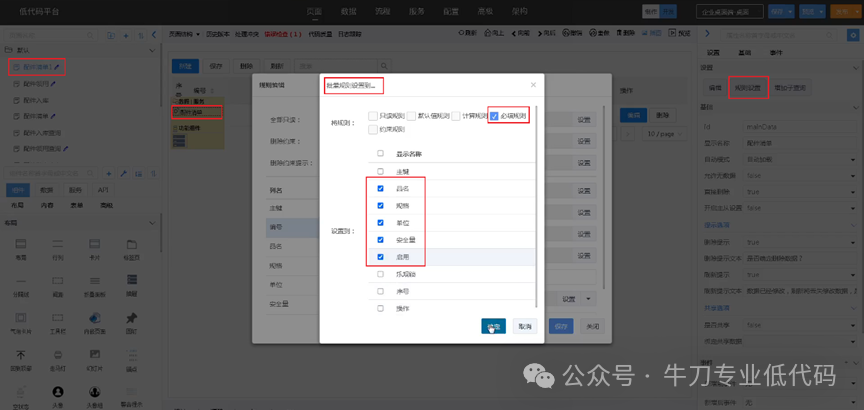This screenshot has height=410, width=864.
Task: Add the 固钉 pin component
Action: point(131,322)
